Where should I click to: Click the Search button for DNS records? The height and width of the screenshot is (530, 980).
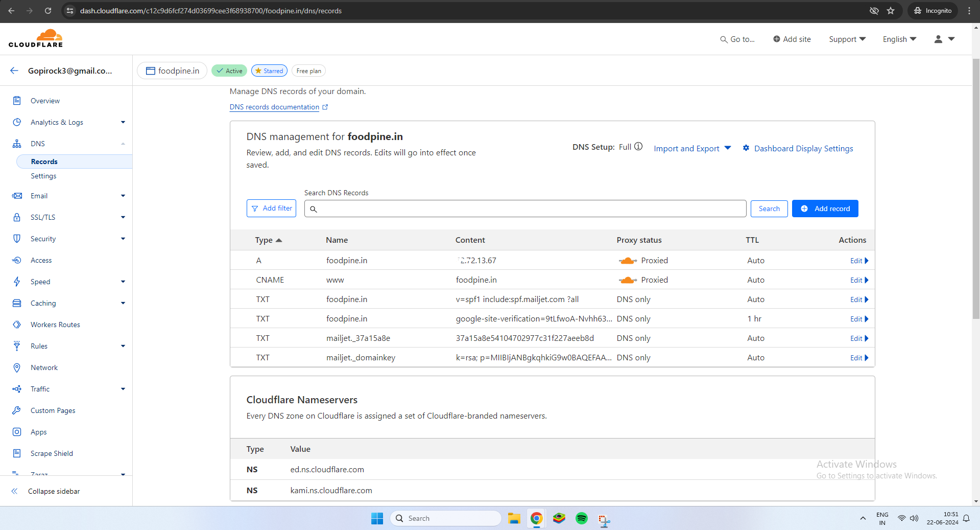tap(769, 209)
